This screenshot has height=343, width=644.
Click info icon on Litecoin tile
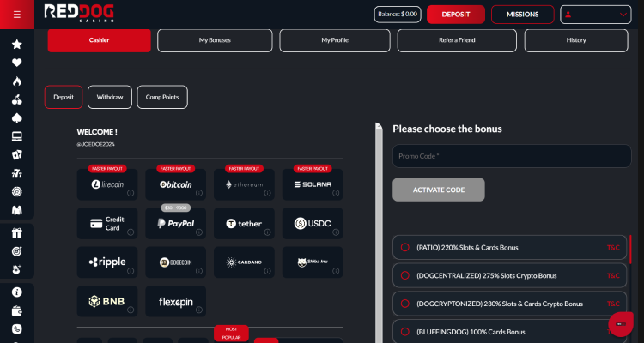131,193
